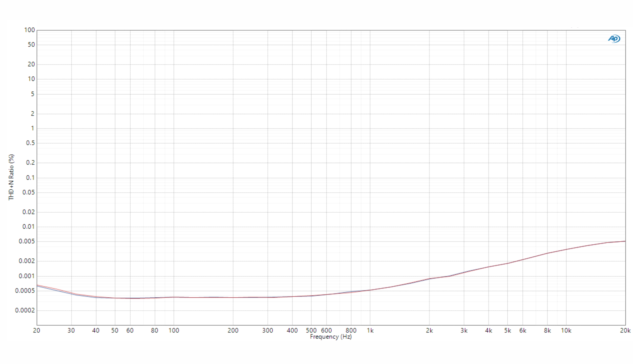Click the '100' label on the frequency axis
Image resolution: width=633 pixels, height=364 pixels.
tap(174, 331)
